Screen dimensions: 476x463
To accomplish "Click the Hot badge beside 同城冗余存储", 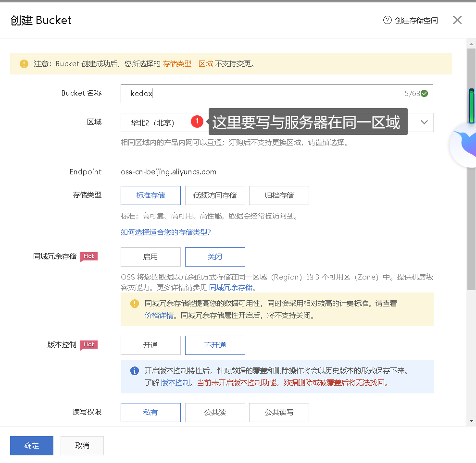I will pyautogui.click(x=88, y=256).
